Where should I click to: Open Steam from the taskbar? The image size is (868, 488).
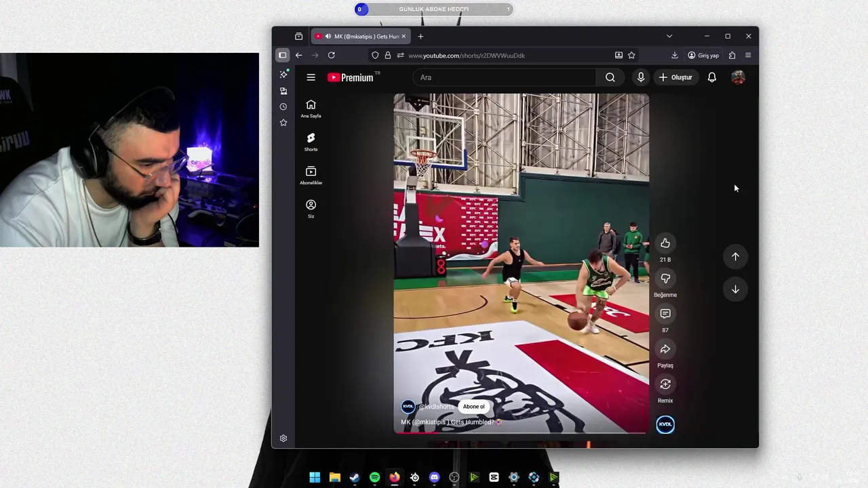click(355, 477)
